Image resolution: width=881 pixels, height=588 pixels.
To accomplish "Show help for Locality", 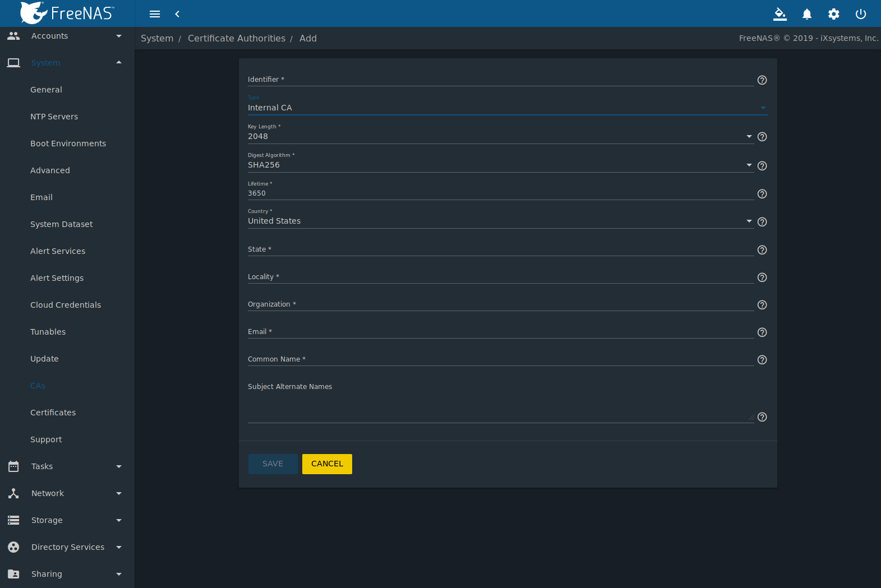I will 762,277.
